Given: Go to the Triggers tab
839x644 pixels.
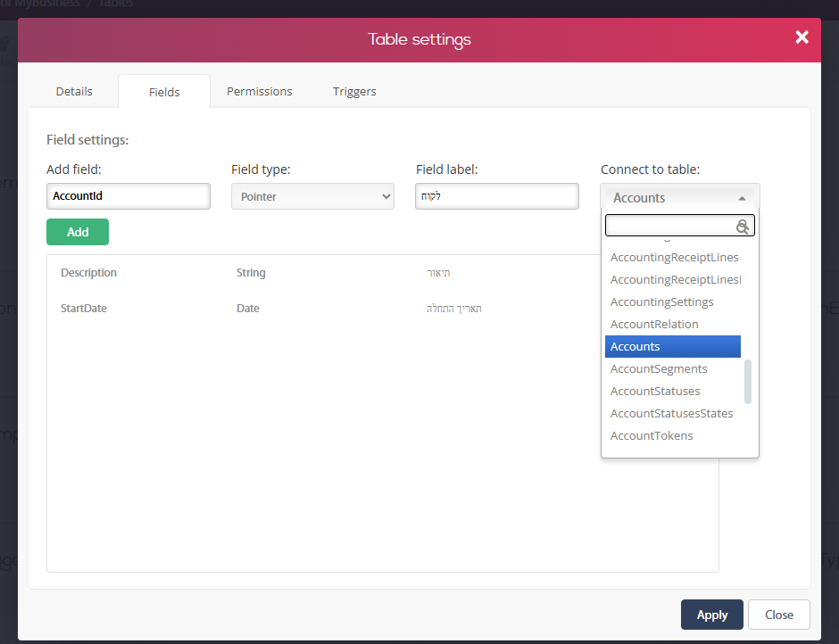Looking at the screenshot, I should point(354,92).
